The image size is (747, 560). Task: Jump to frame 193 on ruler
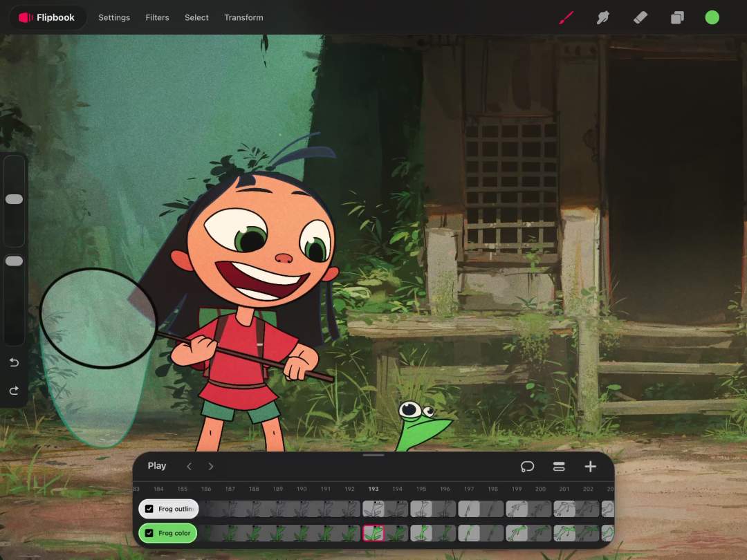tap(373, 489)
